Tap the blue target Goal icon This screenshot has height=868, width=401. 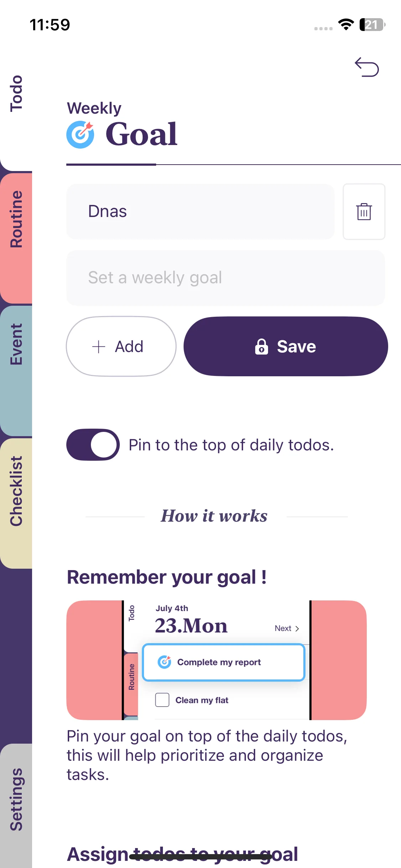81,134
